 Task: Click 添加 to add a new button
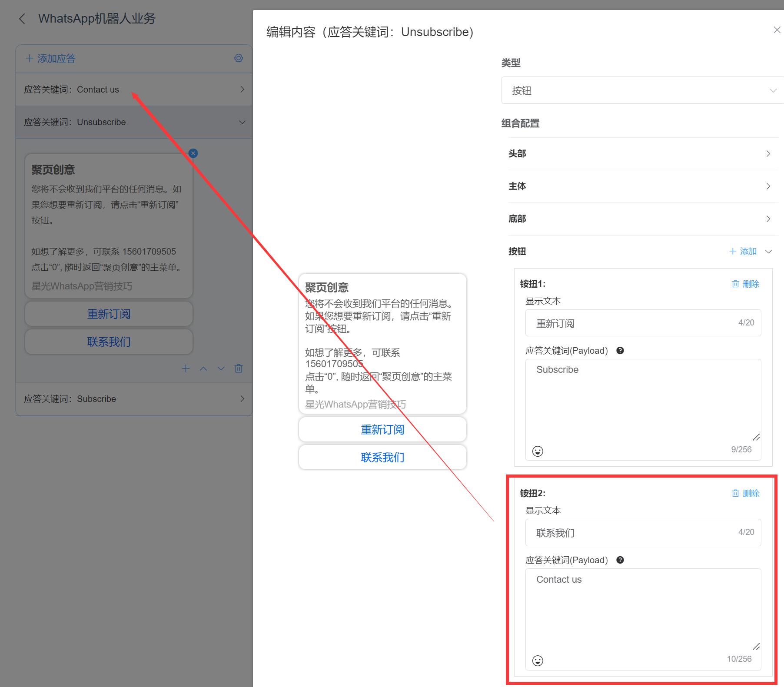743,251
